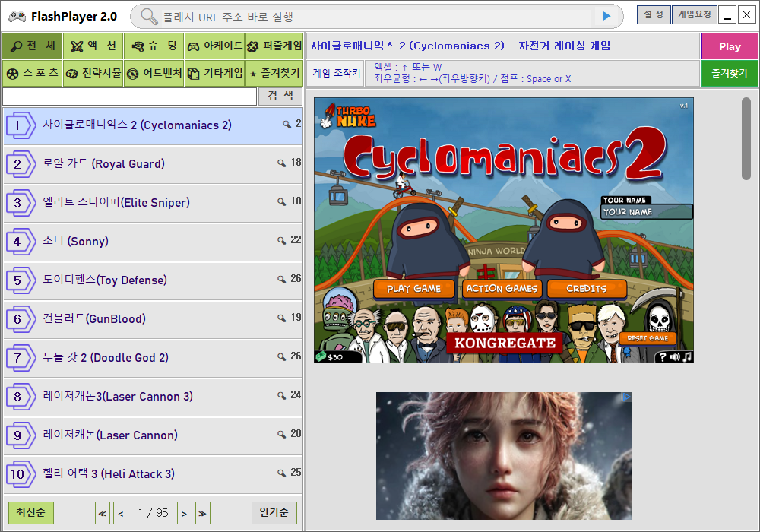Sort list by 인기순 popularity
760x532 pixels.
(274, 512)
